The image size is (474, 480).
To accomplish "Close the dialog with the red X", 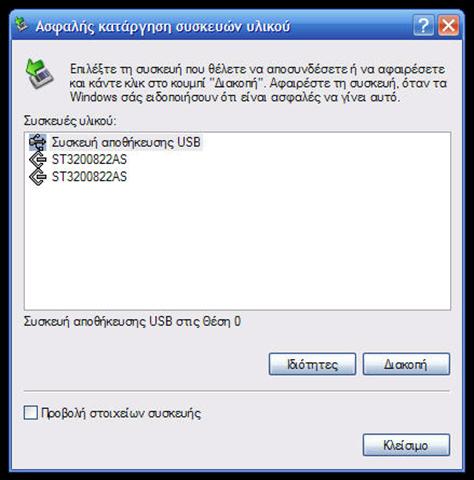I will 448,25.
